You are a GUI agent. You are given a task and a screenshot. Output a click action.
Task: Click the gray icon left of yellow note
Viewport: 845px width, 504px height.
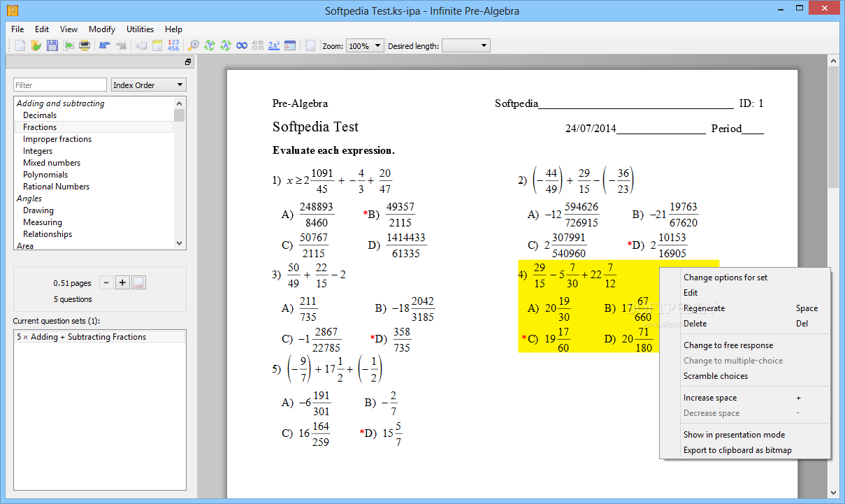(141, 45)
